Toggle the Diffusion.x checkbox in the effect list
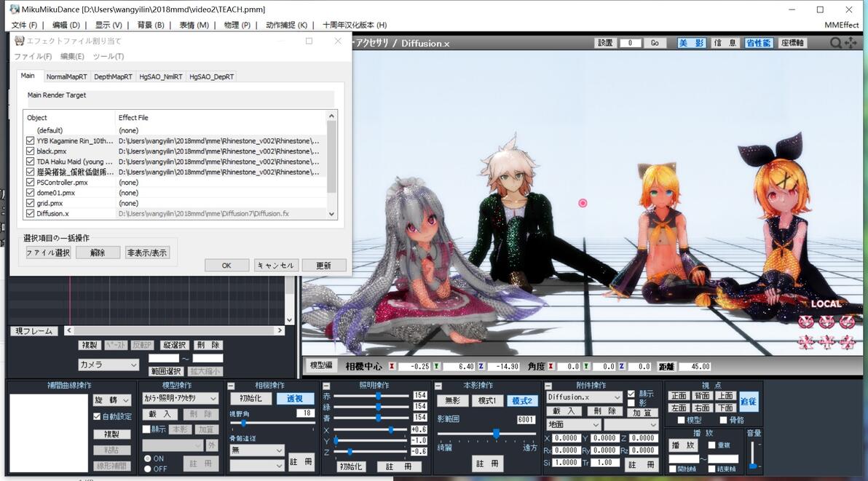This screenshot has height=481, width=868. click(31, 213)
